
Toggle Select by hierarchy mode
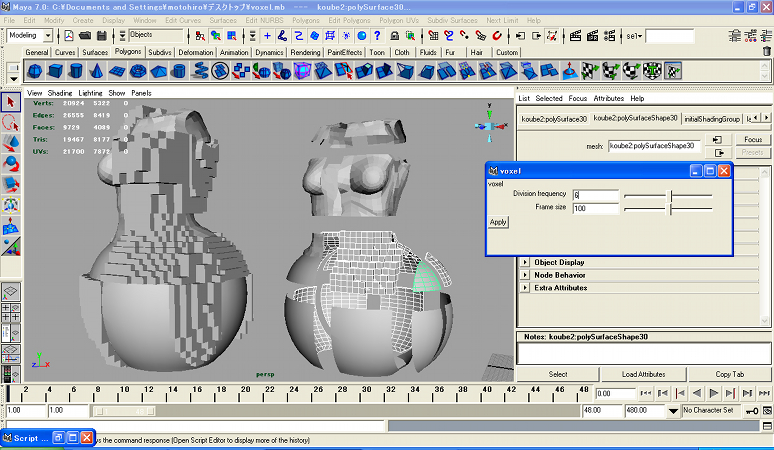pyautogui.click(x=200, y=36)
